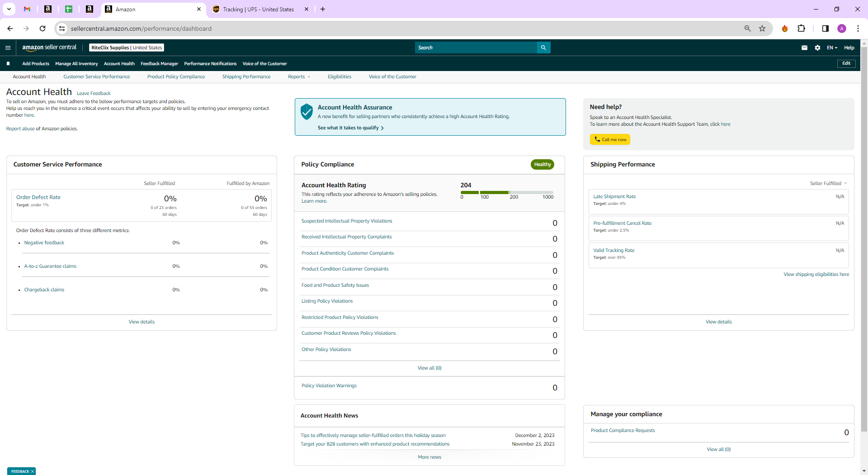Reload the page
868x475 pixels.
(x=42, y=28)
